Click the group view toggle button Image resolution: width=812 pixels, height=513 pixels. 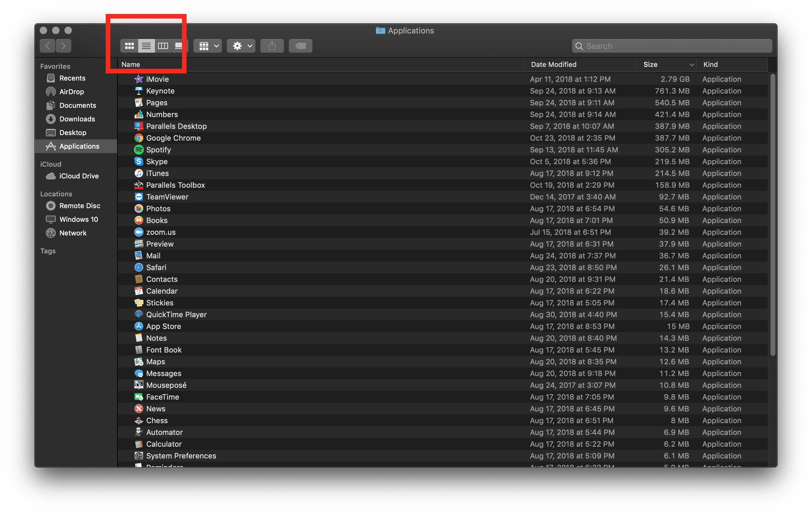[207, 46]
